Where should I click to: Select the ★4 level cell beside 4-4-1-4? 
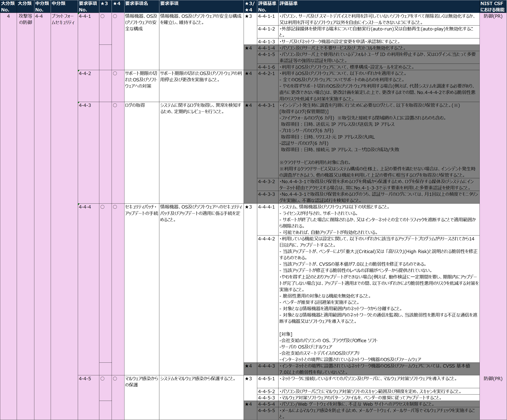[250, 57]
